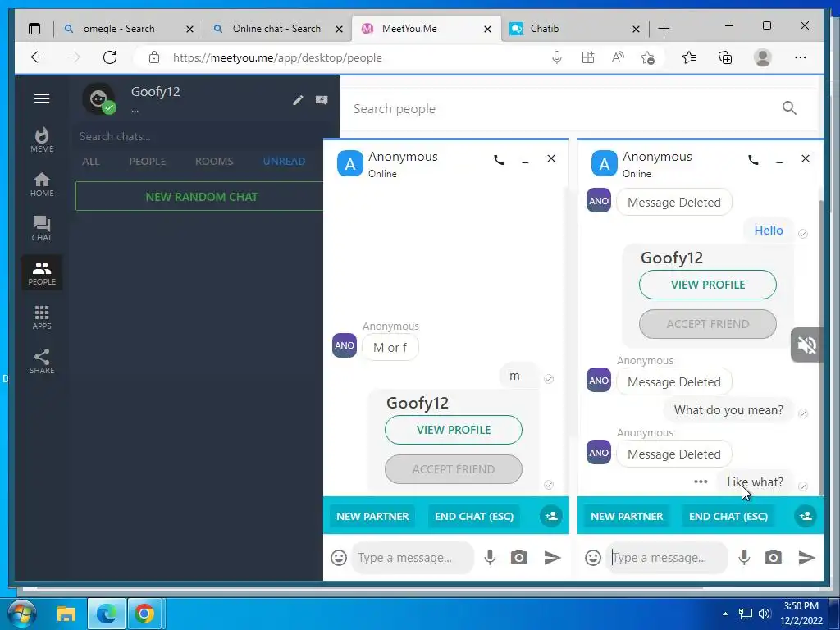Record voice message in right chat
This screenshot has height=630, width=840.
[744, 558]
